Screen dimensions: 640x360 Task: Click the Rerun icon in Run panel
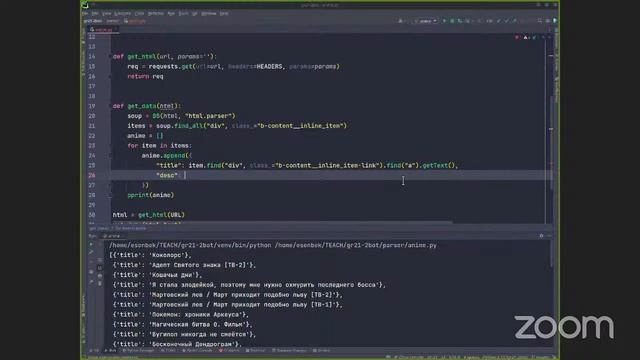pyautogui.click(x=91, y=244)
